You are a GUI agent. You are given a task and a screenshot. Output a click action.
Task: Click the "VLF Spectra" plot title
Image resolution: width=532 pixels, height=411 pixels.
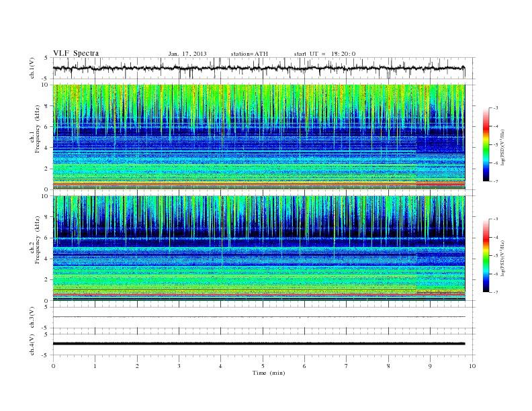click(x=76, y=53)
